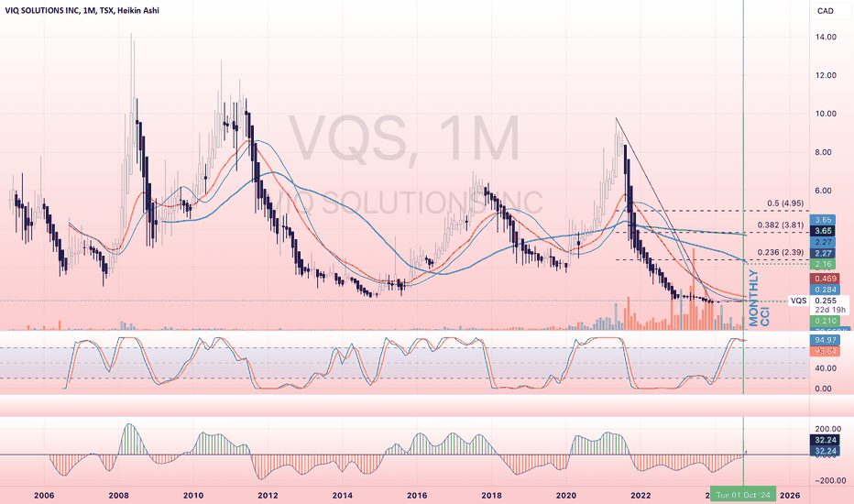Click the 2026 time axis label
Image resolution: width=854 pixels, height=504 pixels.
tap(790, 495)
